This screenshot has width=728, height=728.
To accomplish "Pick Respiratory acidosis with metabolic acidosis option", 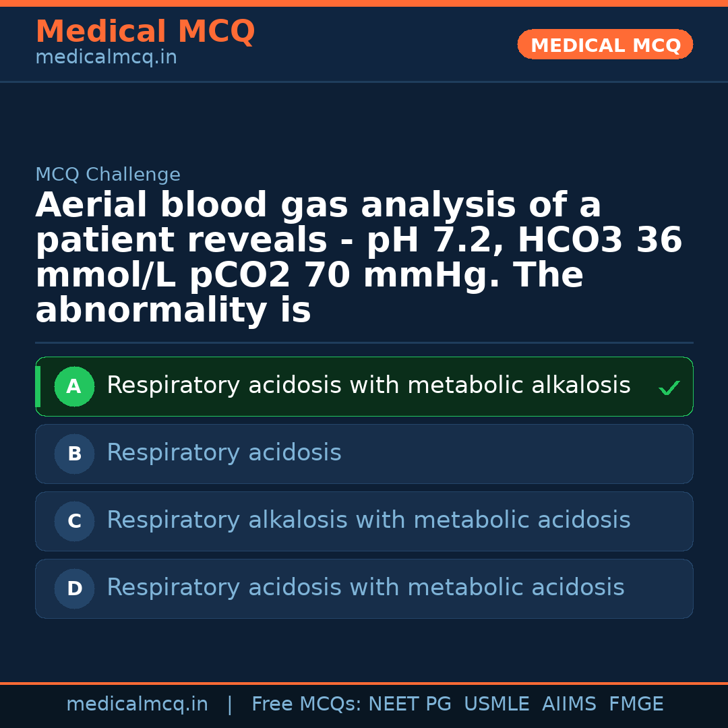I will tap(365, 588).
